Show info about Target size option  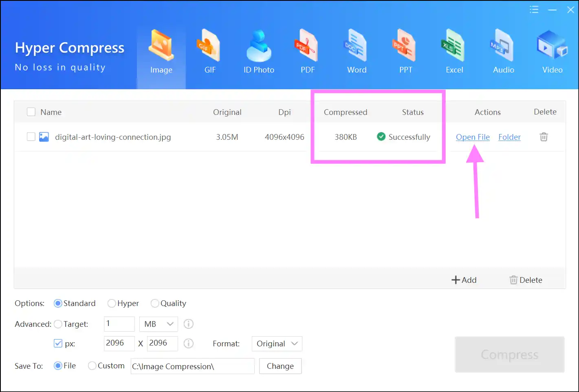[188, 324]
